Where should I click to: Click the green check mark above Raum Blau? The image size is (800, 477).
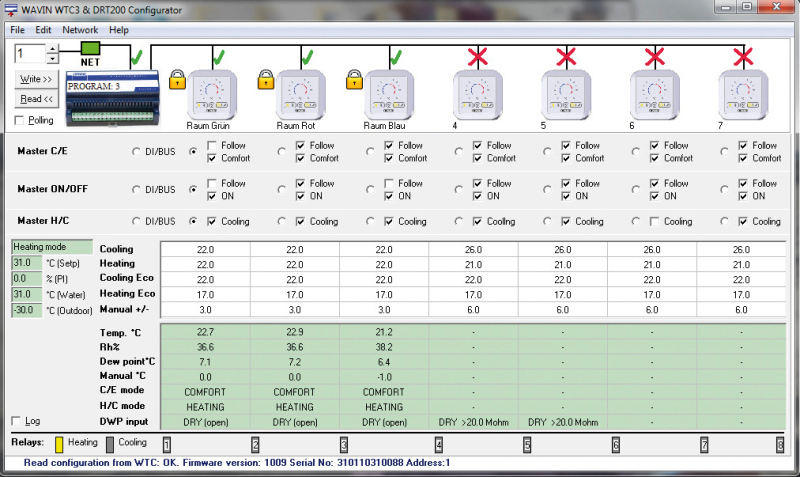click(x=395, y=57)
